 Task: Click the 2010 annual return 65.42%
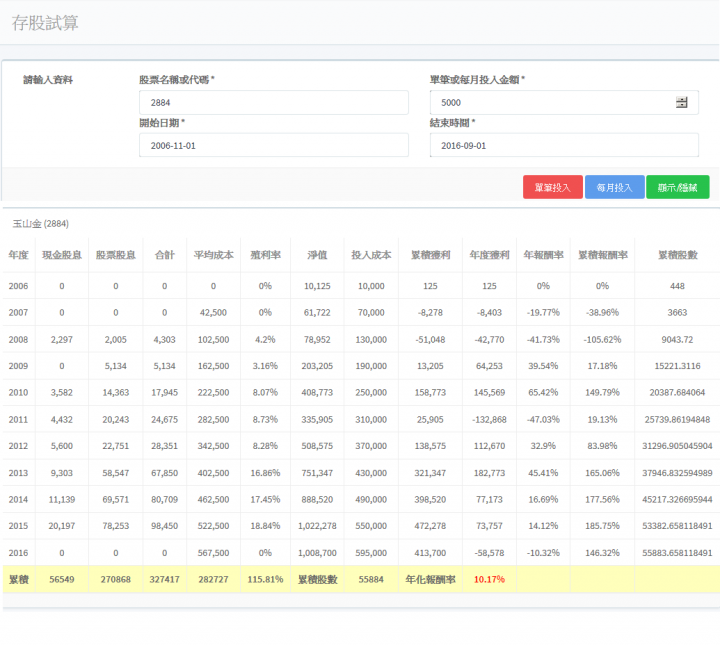tap(543, 393)
